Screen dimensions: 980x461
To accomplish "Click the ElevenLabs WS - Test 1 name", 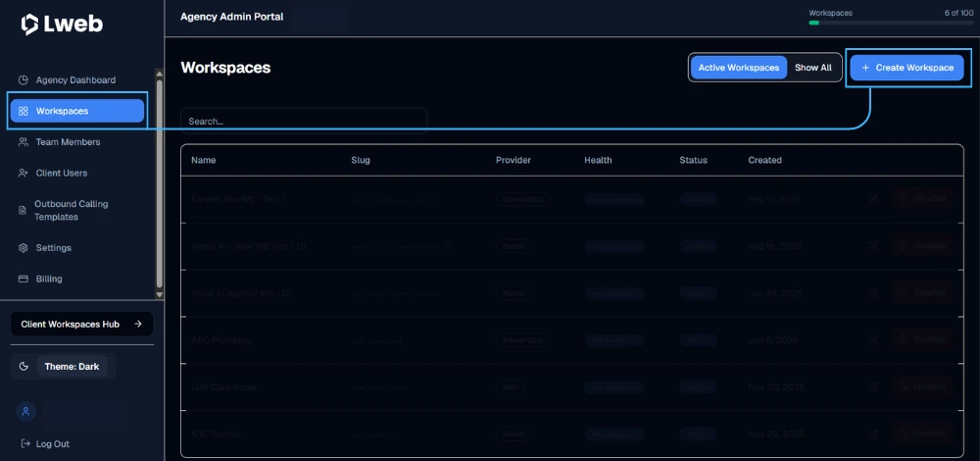I will [x=239, y=199].
